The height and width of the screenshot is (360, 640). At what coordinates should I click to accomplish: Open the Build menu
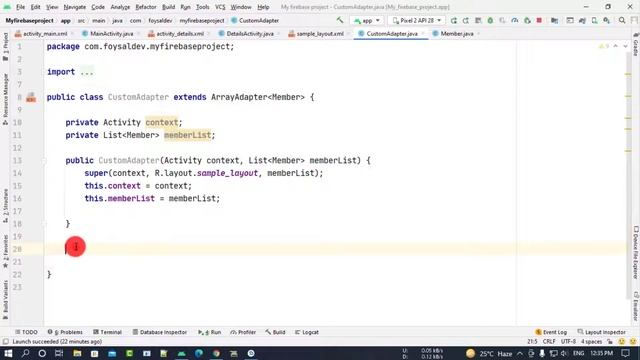[x=168, y=7]
